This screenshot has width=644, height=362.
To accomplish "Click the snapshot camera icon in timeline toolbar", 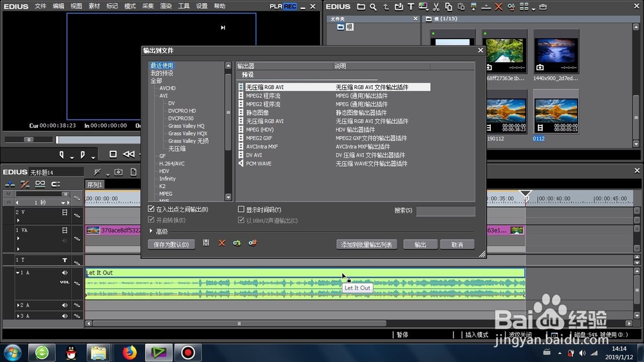I will tap(118, 172).
